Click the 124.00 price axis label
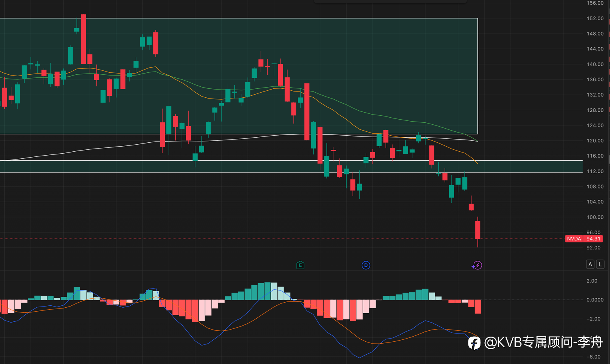Image resolution: width=610 pixels, height=364 pixels. (x=595, y=126)
